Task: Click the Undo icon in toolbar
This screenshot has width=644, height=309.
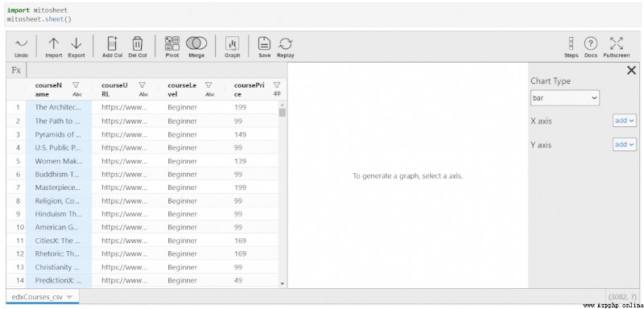Action: (x=21, y=43)
